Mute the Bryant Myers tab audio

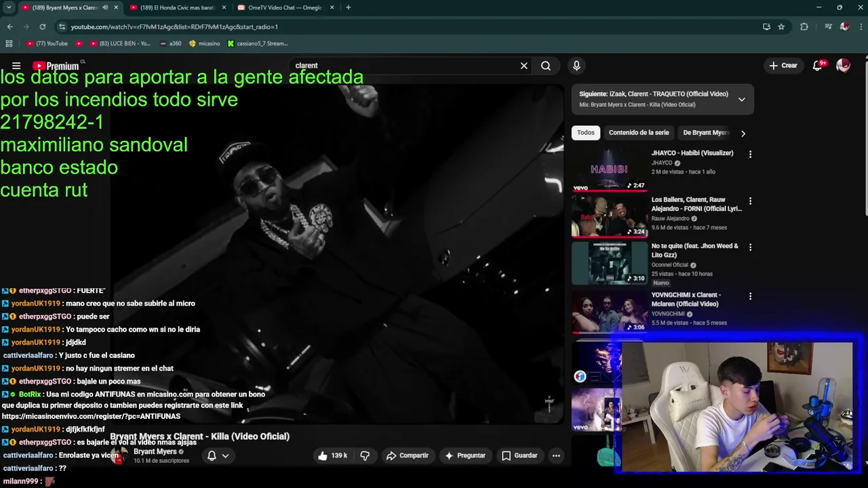coord(105,7)
